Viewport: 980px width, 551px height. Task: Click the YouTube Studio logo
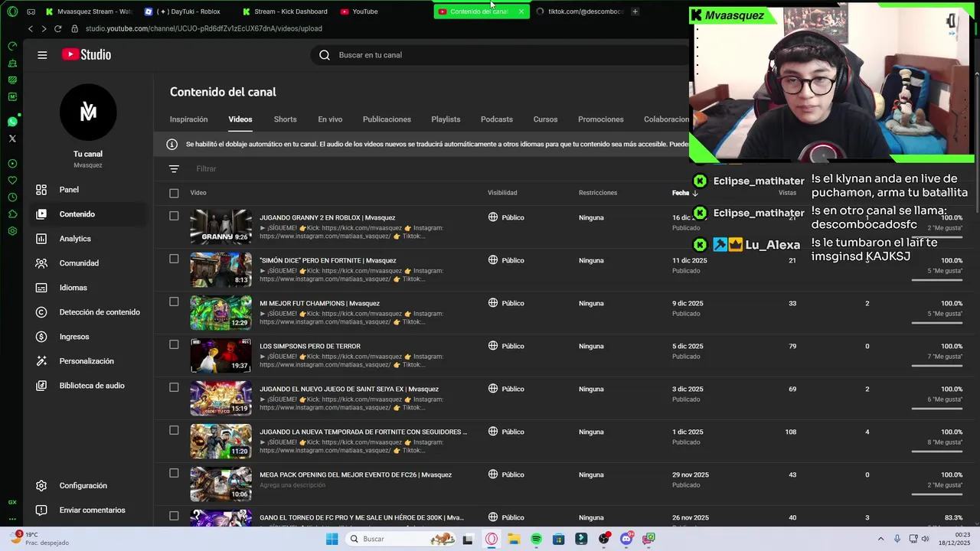pyautogui.click(x=87, y=54)
